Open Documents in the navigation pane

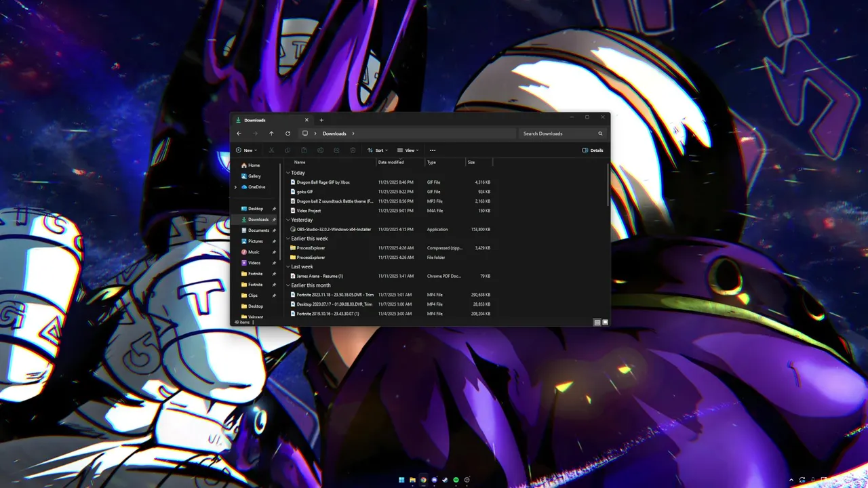[x=258, y=230]
